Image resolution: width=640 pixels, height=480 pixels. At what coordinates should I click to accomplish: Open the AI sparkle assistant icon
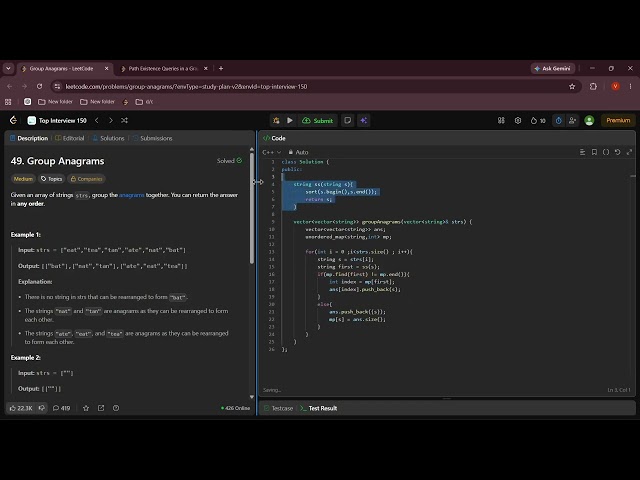(x=364, y=120)
